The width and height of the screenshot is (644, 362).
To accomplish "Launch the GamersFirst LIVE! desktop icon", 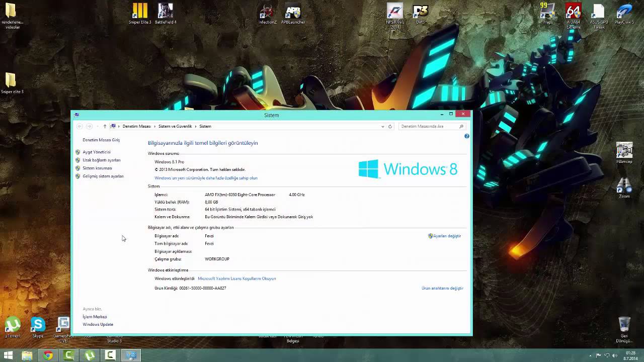I will [x=63, y=330].
